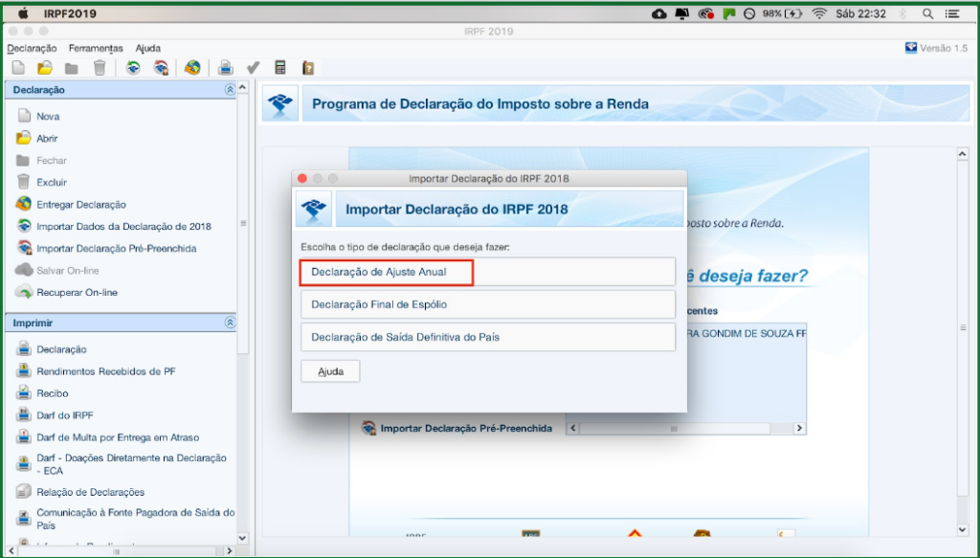Click background link Importar Declaração Pré-Preenchida

coord(466,429)
